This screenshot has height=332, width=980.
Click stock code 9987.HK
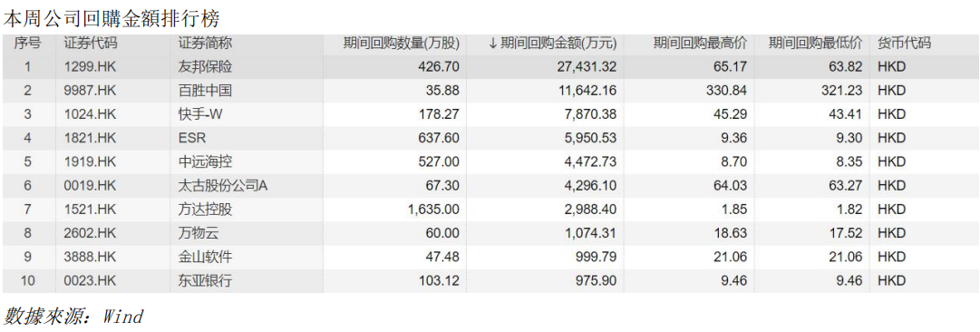90,91
